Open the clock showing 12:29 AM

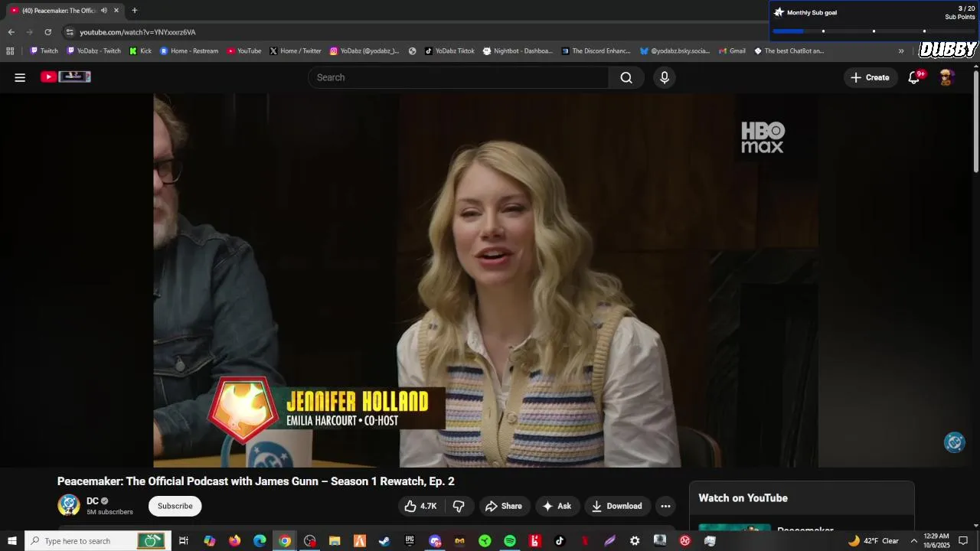pos(936,541)
